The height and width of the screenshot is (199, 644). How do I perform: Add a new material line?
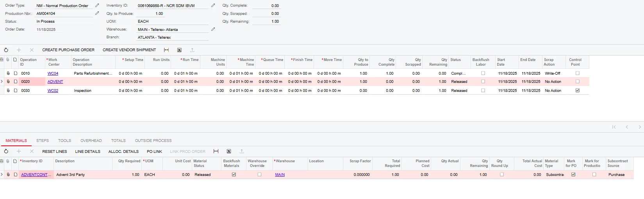tap(19, 151)
